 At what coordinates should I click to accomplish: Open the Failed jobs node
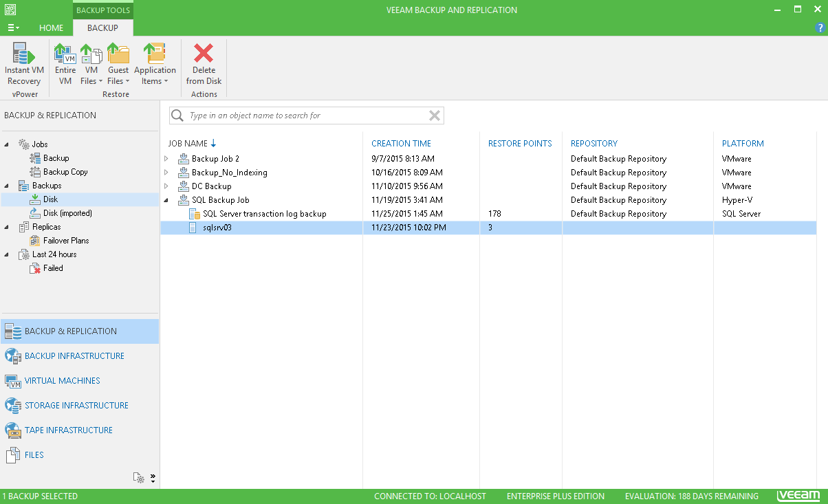53,268
